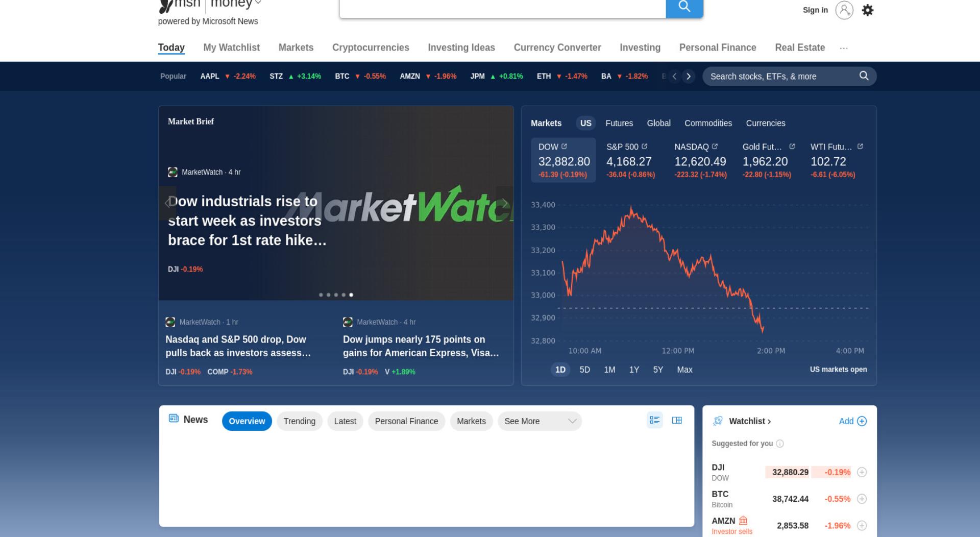The height and width of the screenshot is (537, 980).
Task: Click the Add plus circle icon in Watchlist
Action: coord(862,421)
